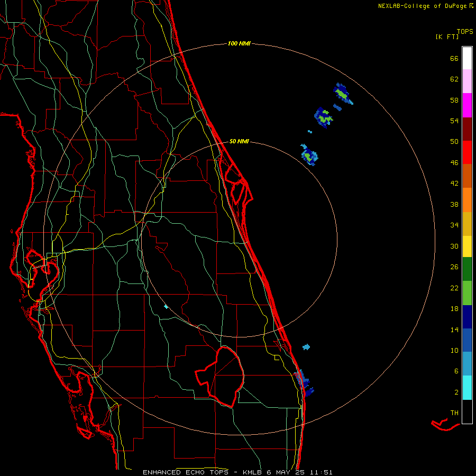Click the legend value '18'
The width and height of the screenshot is (476, 476).
(x=454, y=309)
